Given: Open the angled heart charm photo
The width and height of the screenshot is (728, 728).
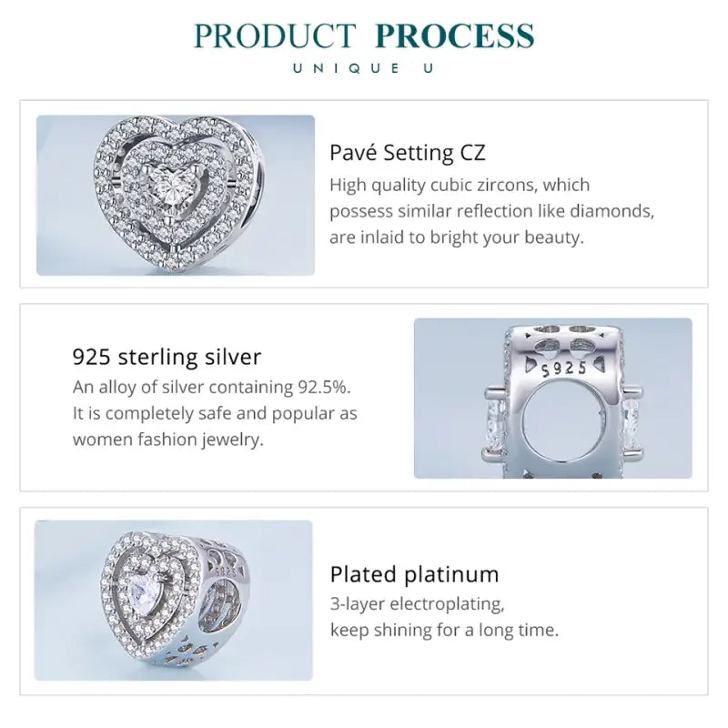Looking at the screenshot, I should [x=174, y=601].
